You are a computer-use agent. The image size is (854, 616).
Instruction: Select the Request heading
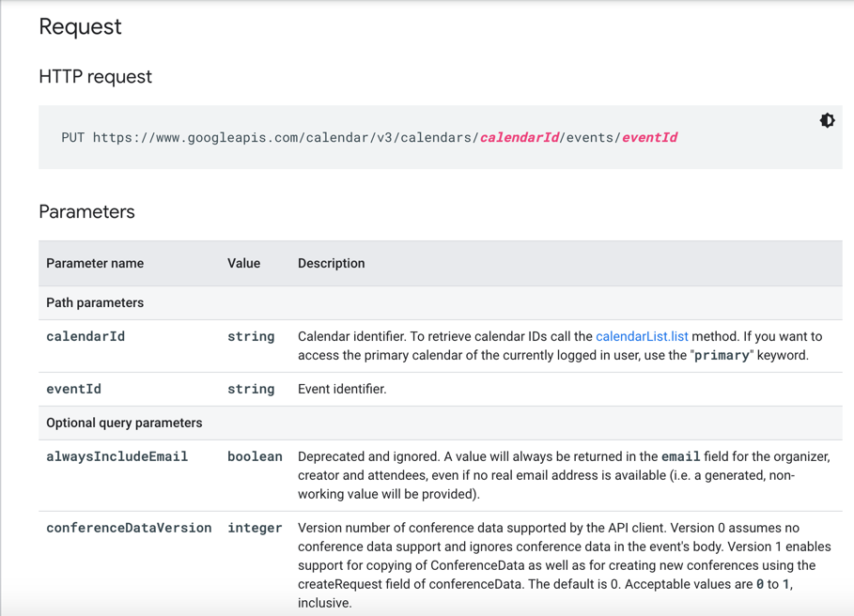click(x=80, y=26)
